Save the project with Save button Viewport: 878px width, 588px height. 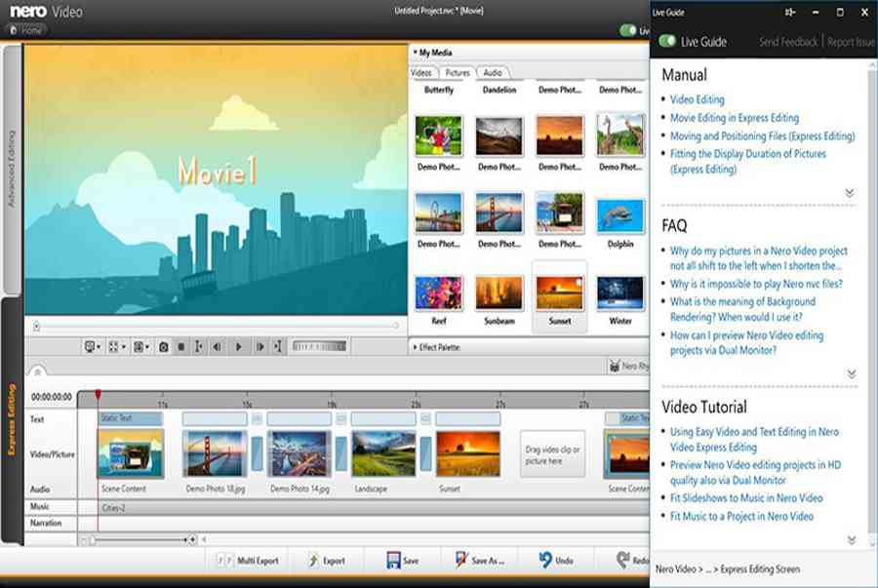(403, 561)
